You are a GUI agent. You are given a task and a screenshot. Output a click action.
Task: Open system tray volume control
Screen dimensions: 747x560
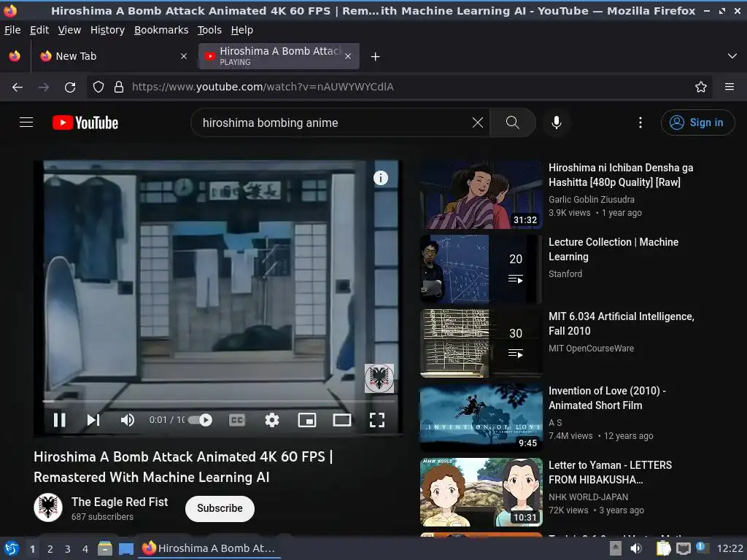636,548
